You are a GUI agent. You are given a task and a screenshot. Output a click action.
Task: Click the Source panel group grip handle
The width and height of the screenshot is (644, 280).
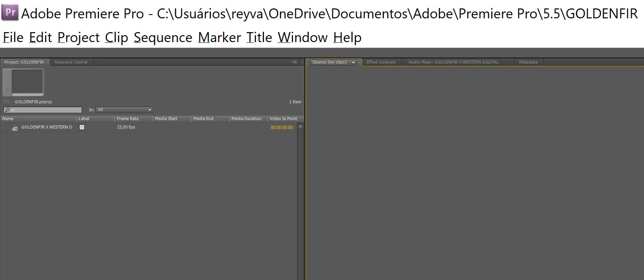tap(307, 62)
